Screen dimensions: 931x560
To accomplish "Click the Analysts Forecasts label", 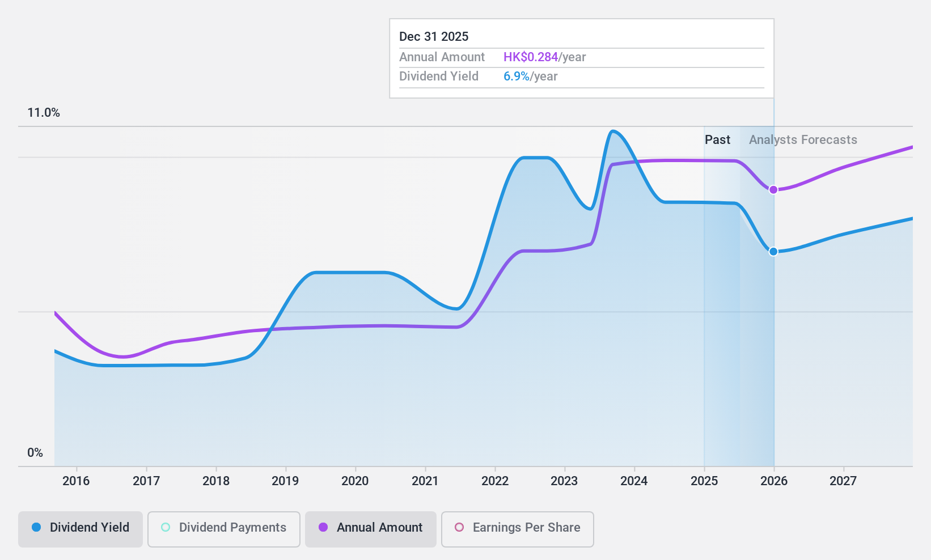I will 803,140.
